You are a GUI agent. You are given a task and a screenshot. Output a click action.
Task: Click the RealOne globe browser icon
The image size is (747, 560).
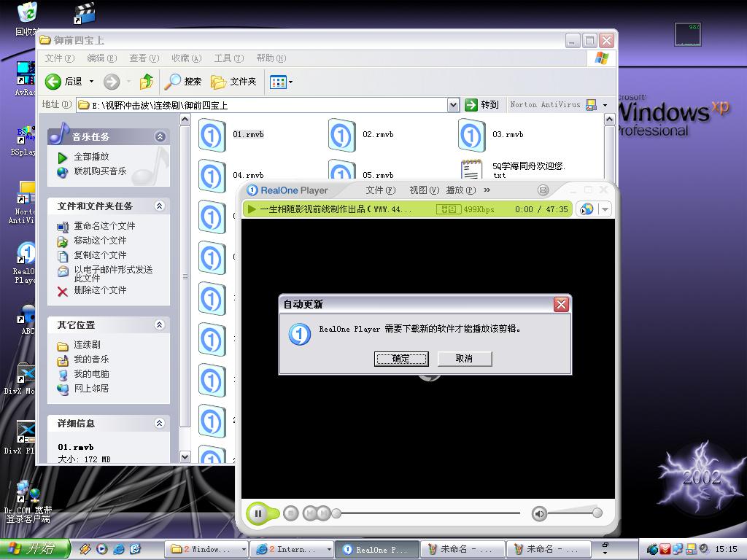click(587, 209)
